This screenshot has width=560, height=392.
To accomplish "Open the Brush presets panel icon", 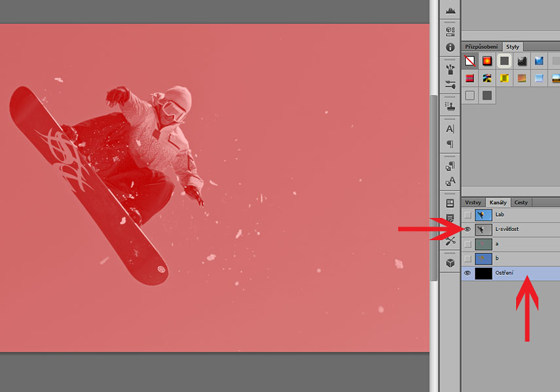I will 450,69.
